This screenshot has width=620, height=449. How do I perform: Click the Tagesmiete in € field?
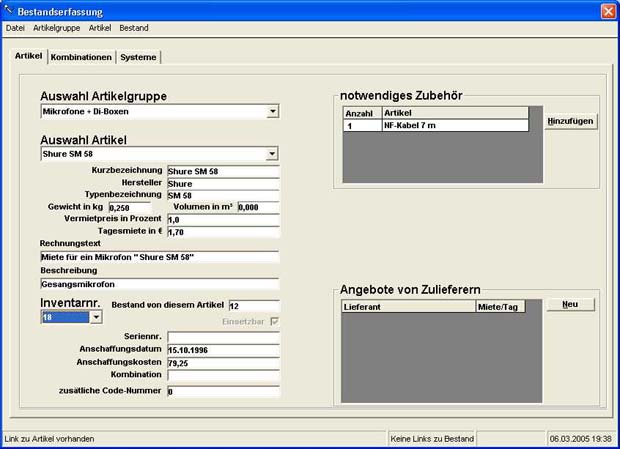(x=222, y=231)
